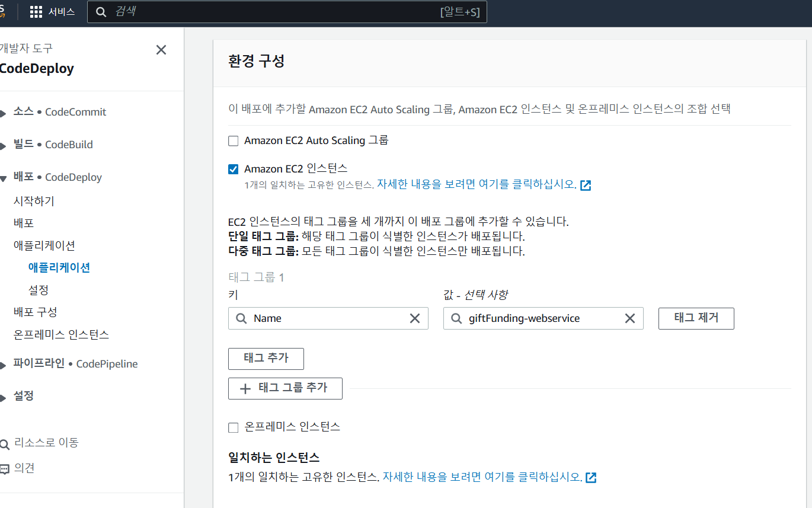Click 의견 feedback link in sidebar
812x508 pixels.
point(24,468)
